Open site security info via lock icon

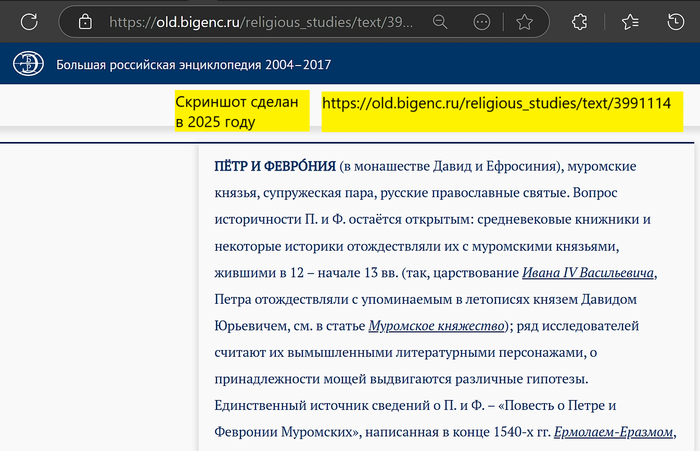point(85,21)
